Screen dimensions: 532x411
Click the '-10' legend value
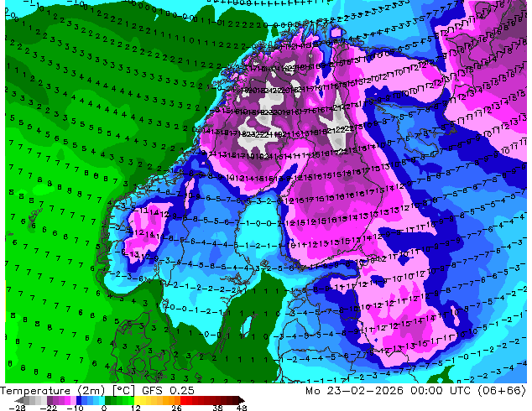[75, 408]
